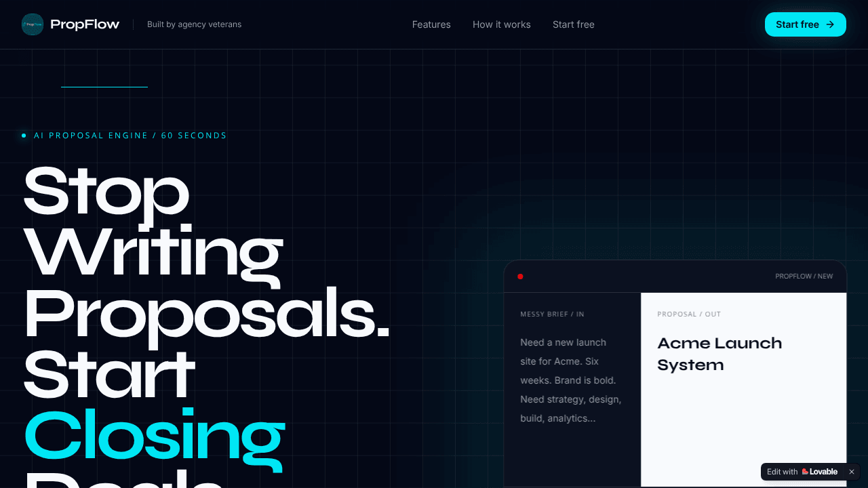Click the PropFlow brand name
This screenshot has width=868, height=488.
(x=85, y=24)
